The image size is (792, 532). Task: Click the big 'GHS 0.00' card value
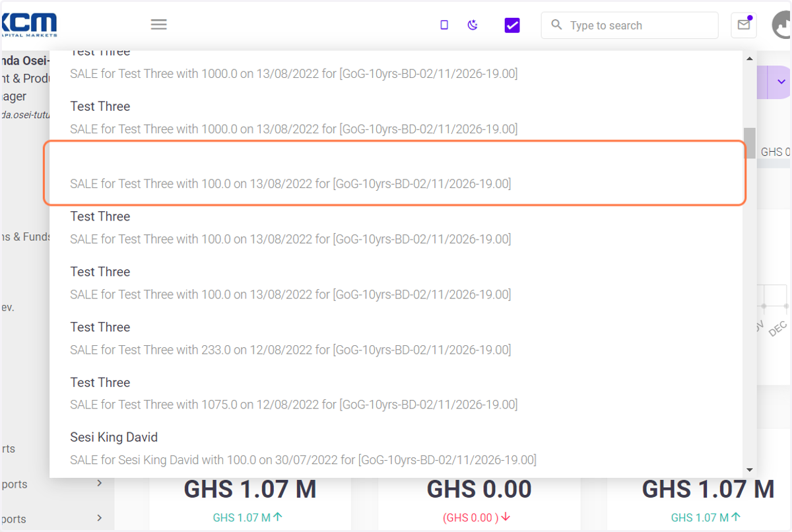pyautogui.click(x=479, y=489)
